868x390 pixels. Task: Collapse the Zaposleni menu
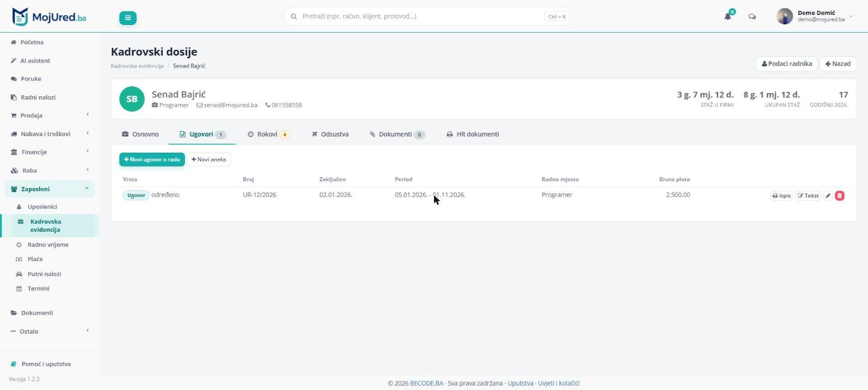pyautogui.click(x=50, y=189)
